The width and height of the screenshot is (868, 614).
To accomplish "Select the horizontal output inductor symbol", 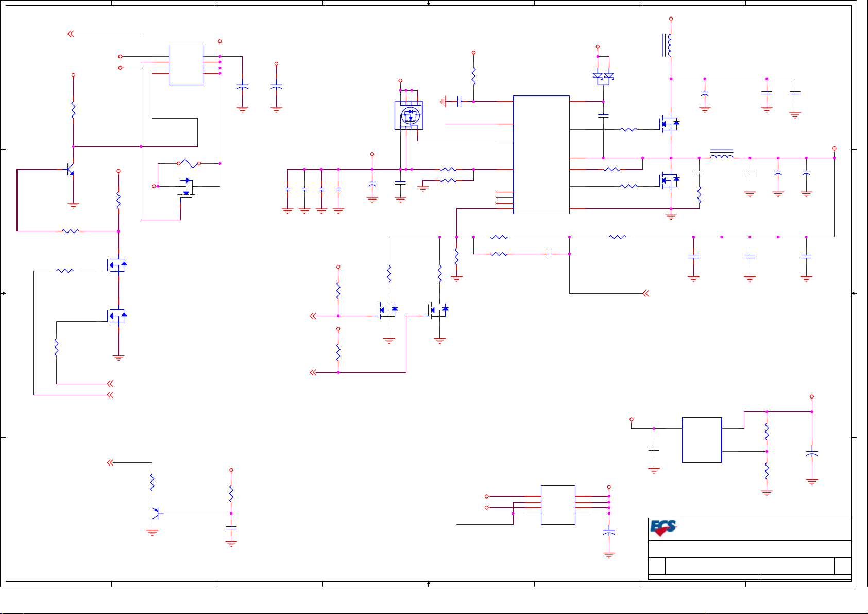I will [722, 155].
